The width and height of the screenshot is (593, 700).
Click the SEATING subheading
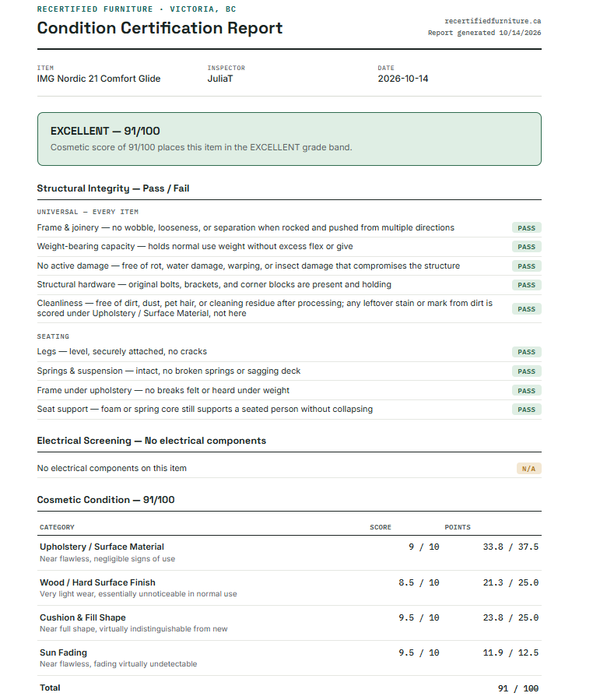(x=53, y=336)
